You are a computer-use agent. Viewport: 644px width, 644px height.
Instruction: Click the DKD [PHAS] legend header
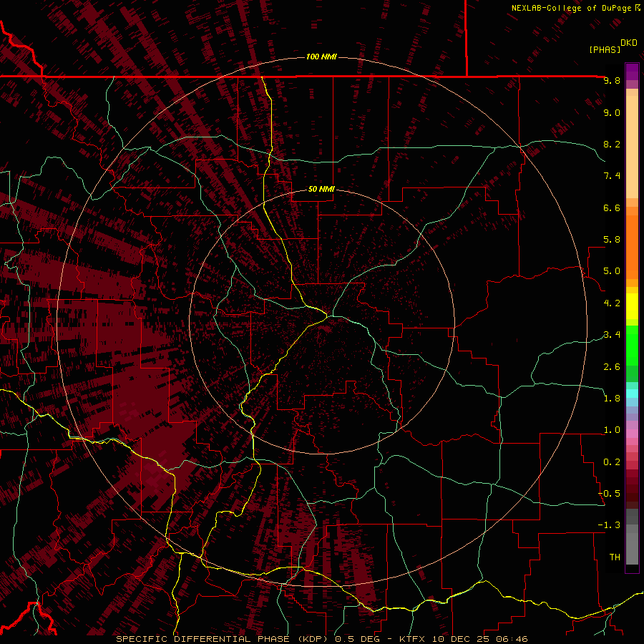click(613, 47)
